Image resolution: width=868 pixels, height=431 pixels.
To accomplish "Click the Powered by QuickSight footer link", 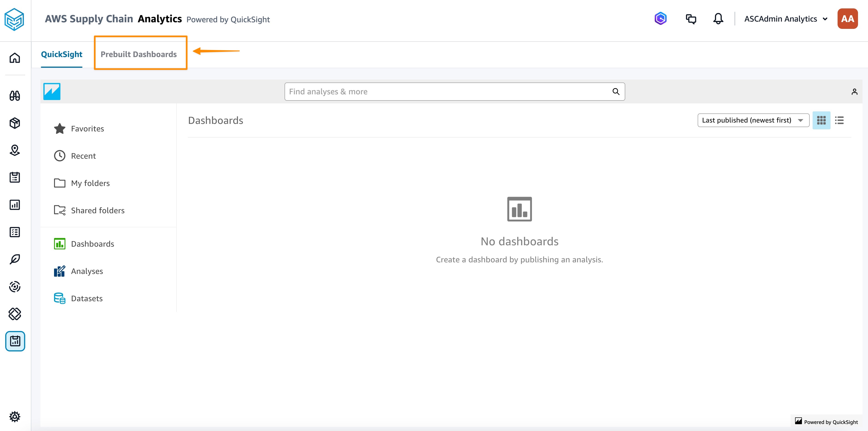I will [827, 422].
